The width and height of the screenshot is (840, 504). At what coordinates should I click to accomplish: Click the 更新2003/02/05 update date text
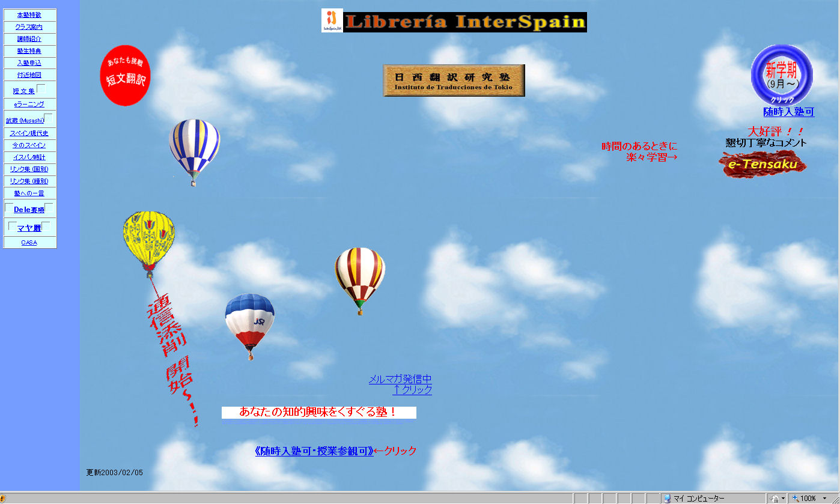(x=115, y=473)
